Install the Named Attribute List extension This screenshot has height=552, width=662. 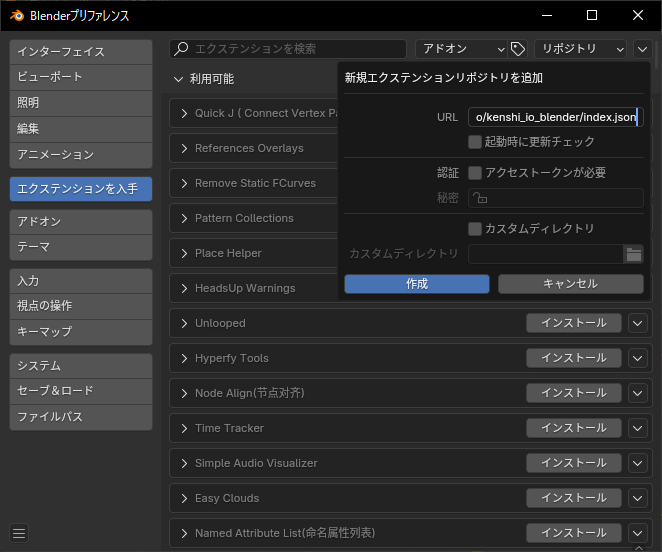(x=574, y=533)
